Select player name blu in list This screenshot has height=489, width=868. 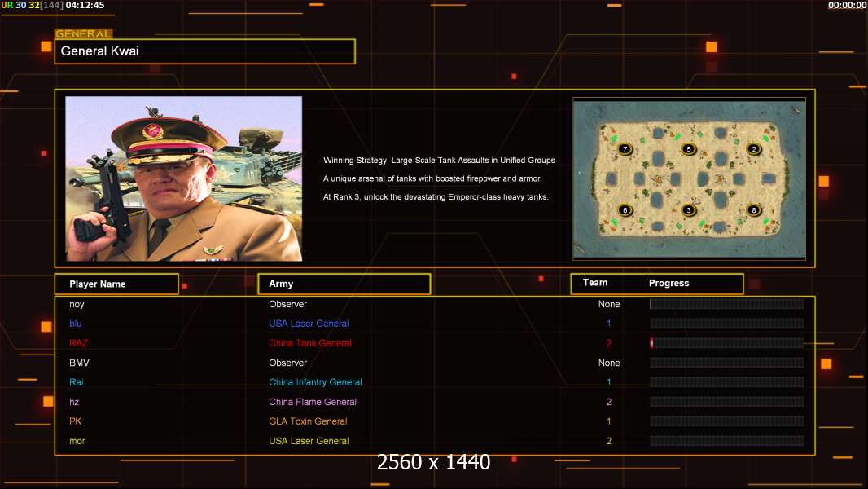(x=76, y=324)
